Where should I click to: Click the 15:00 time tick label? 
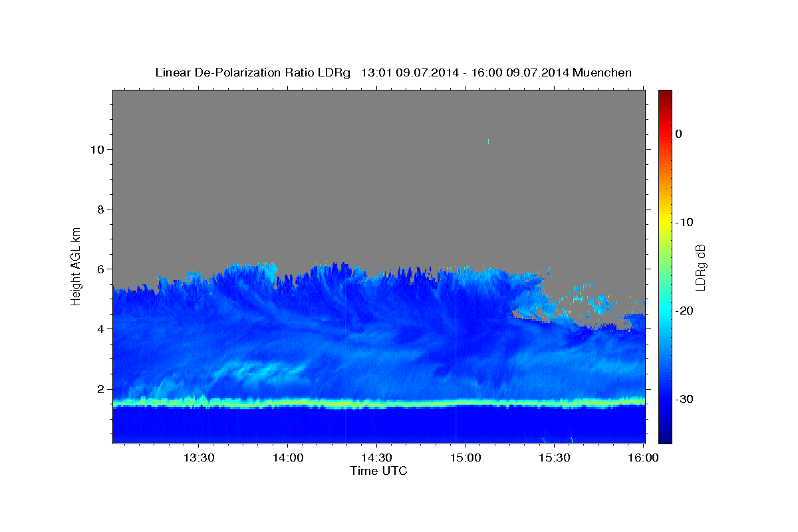pyautogui.click(x=465, y=458)
